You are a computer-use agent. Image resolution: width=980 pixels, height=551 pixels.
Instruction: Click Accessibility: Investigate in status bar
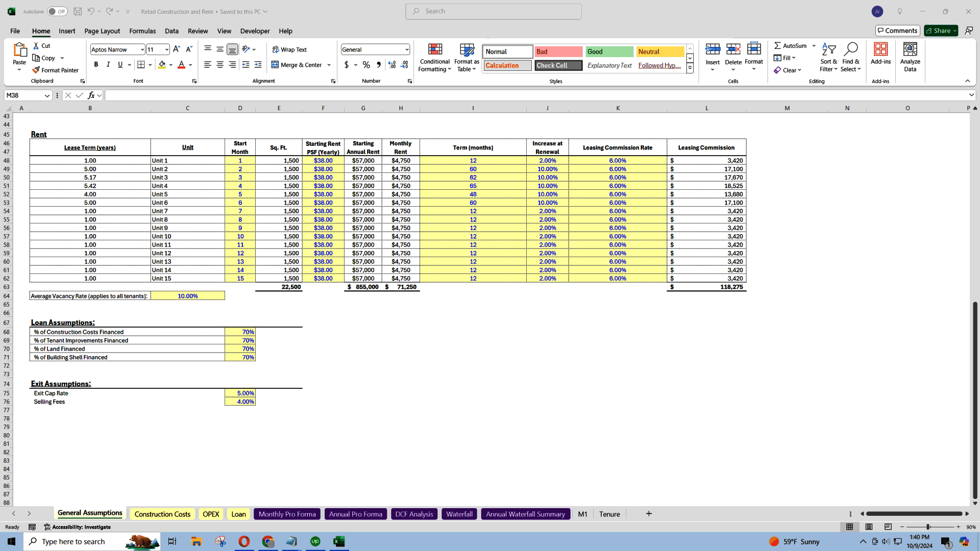coord(78,527)
